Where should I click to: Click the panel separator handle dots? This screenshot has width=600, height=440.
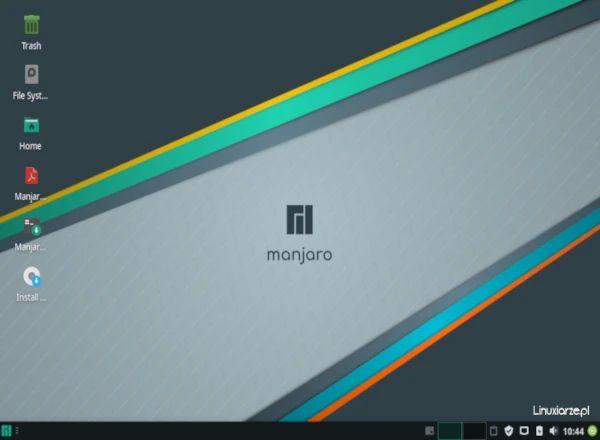tap(17, 431)
